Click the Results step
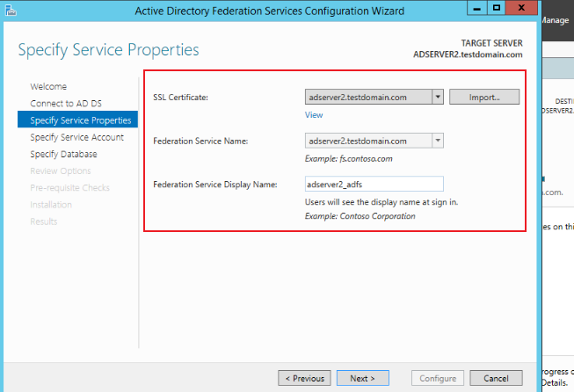The image size is (574, 392). point(44,221)
